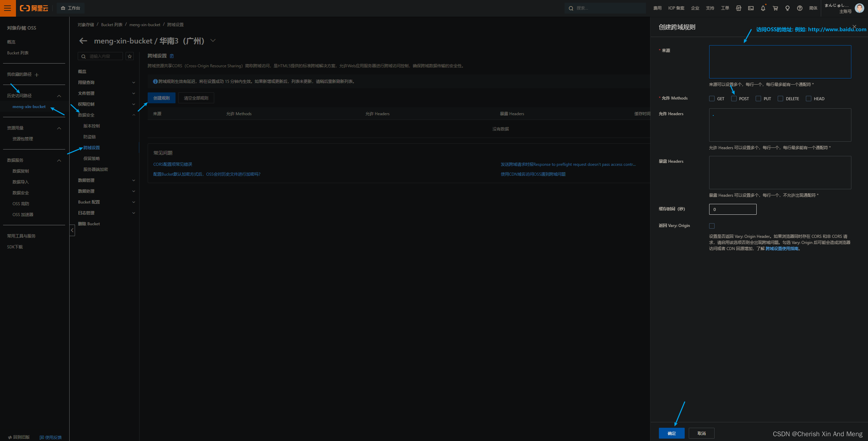Click the 取消 cancel button
This screenshot has height=441, width=868.
tap(702, 433)
